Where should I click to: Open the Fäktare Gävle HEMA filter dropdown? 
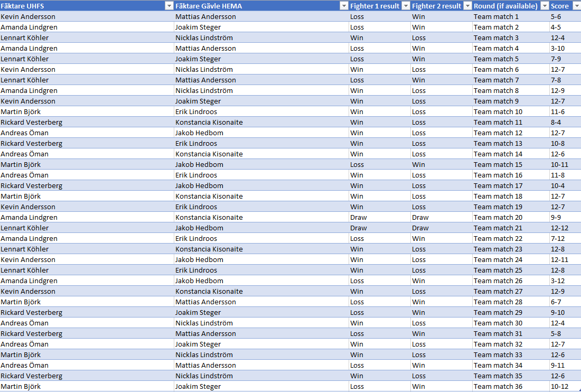tap(344, 6)
